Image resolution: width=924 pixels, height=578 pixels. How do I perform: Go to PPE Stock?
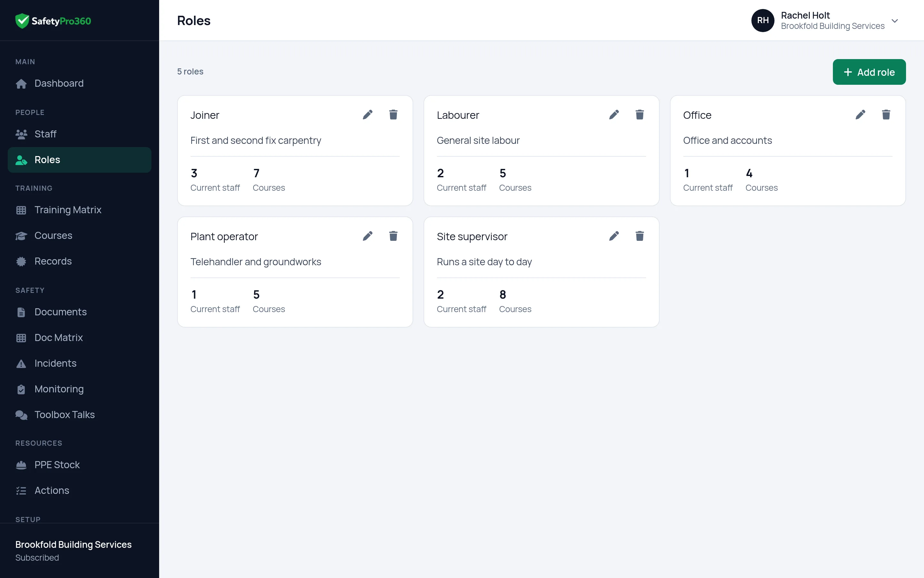click(x=80, y=465)
